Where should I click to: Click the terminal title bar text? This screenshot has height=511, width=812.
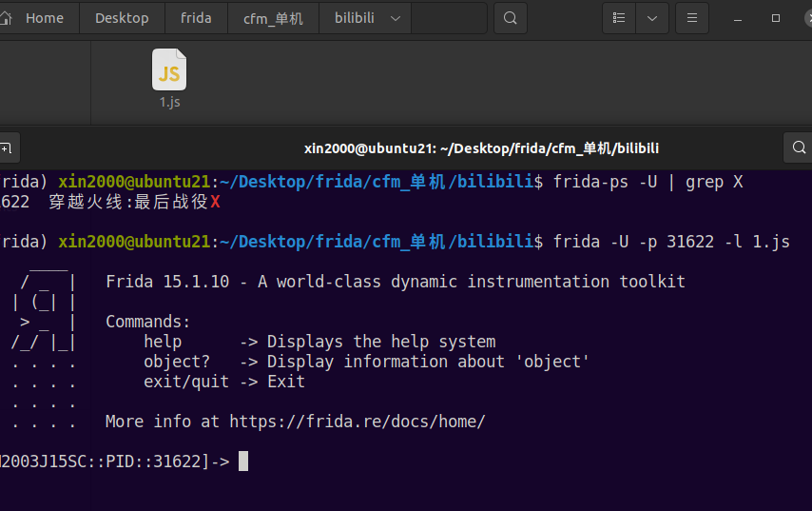point(481,148)
